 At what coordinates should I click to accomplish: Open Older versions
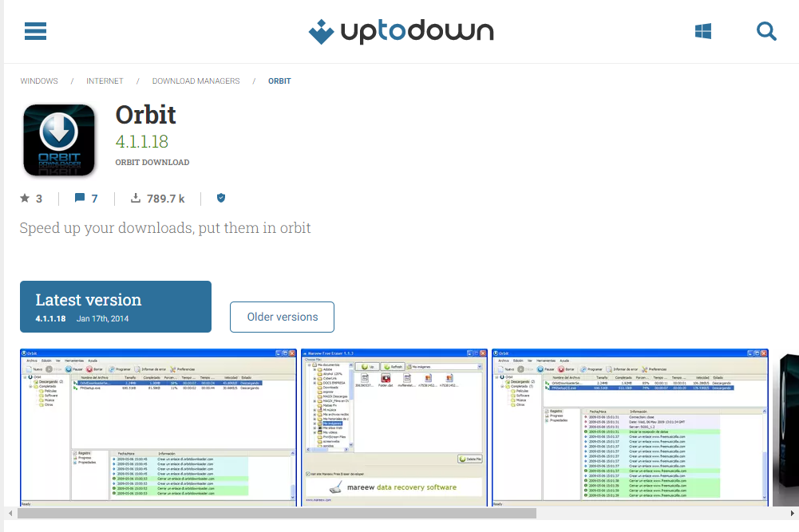(282, 317)
